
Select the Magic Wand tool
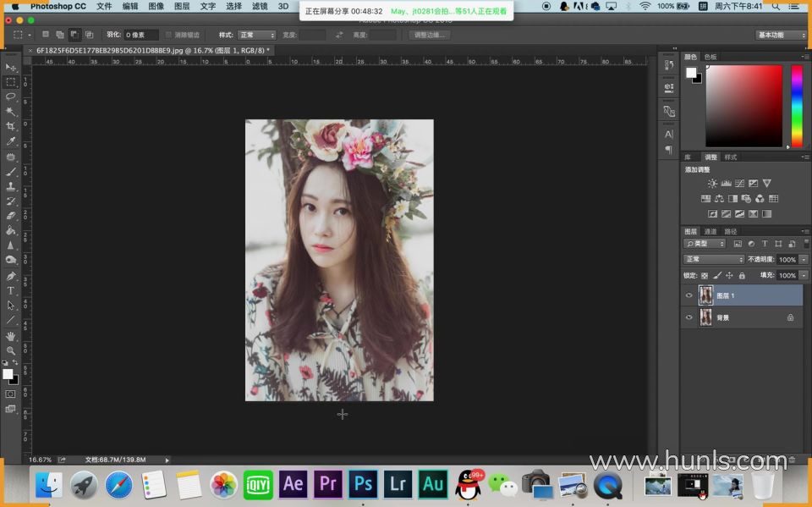[10, 111]
